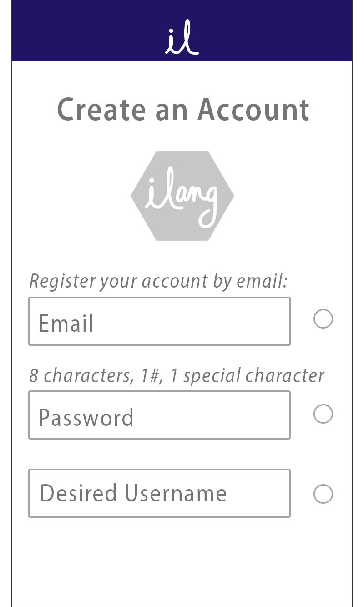The height and width of the screenshot is (607, 364).
Task: Focus the Desired Username field
Action: point(159,493)
